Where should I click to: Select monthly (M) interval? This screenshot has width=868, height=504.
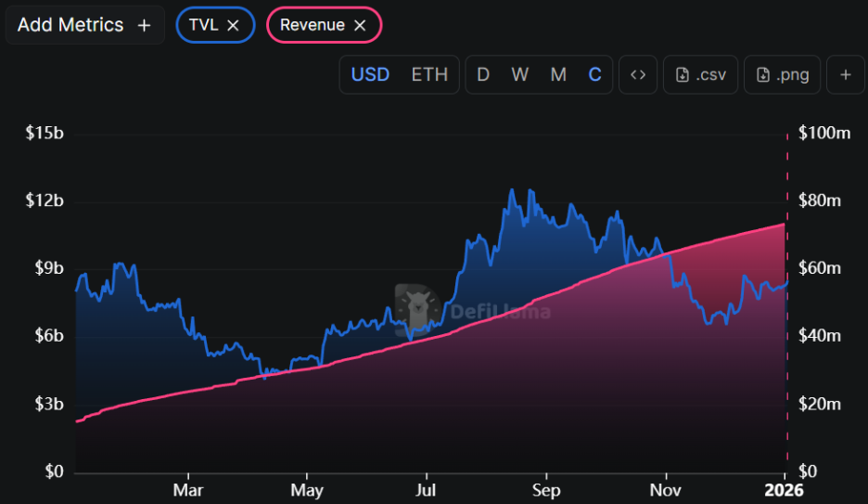tap(558, 75)
